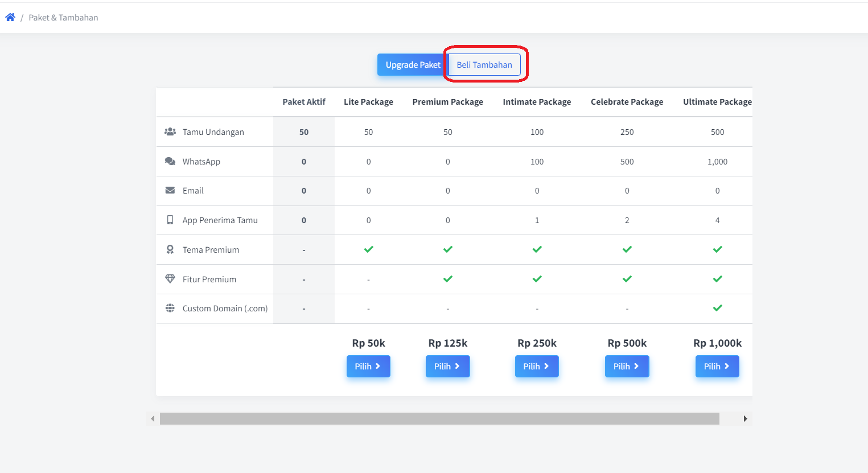
Task: Click the Premium Package column header
Action: click(448, 102)
